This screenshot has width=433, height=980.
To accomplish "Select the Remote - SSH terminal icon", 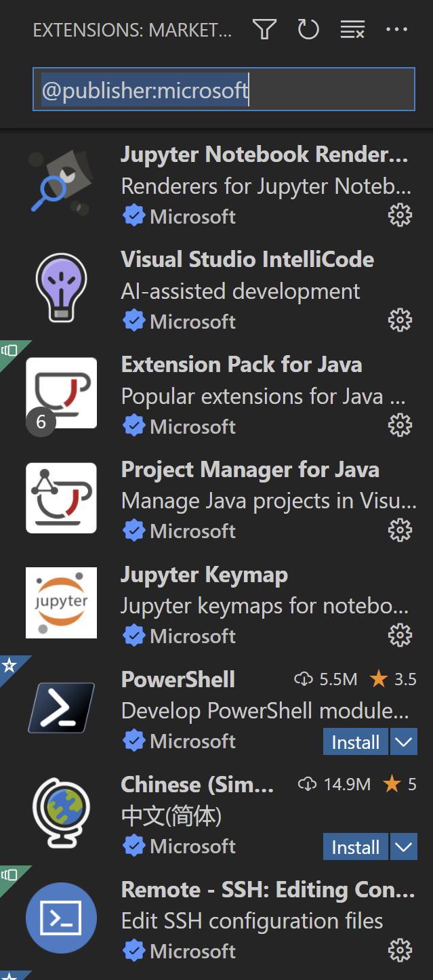I will click(61, 918).
